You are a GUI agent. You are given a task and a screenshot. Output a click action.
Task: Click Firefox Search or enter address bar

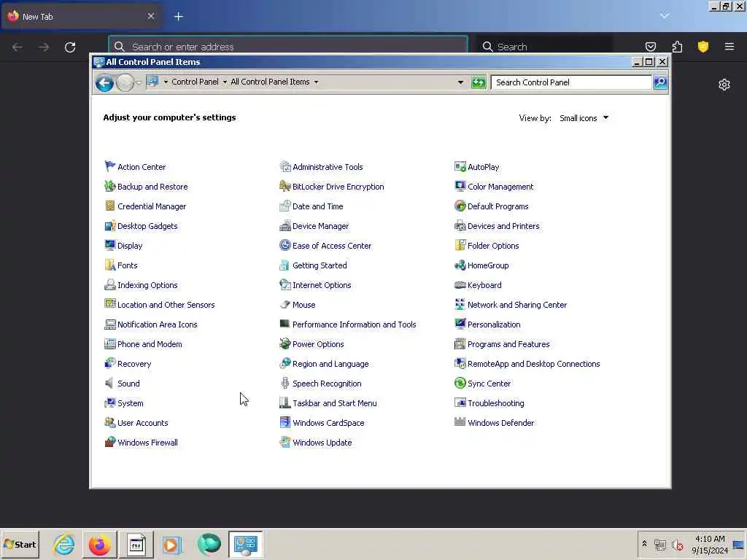(x=288, y=47)
